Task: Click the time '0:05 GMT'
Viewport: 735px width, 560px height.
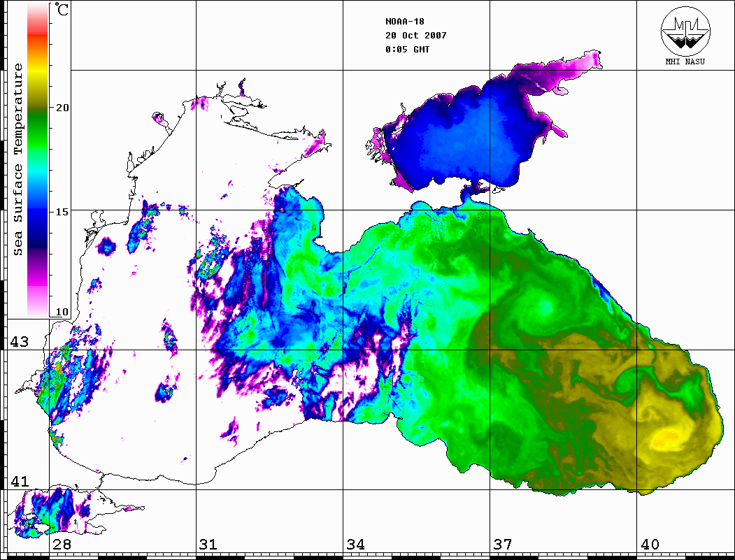Action: (x=407, y=49)
